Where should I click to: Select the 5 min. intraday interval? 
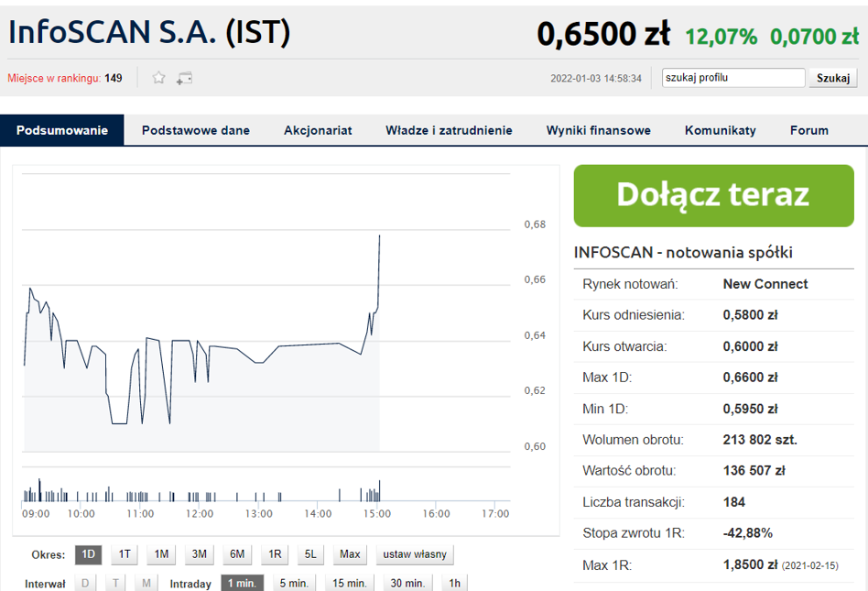pyautogui.click(x=295, y=583)
